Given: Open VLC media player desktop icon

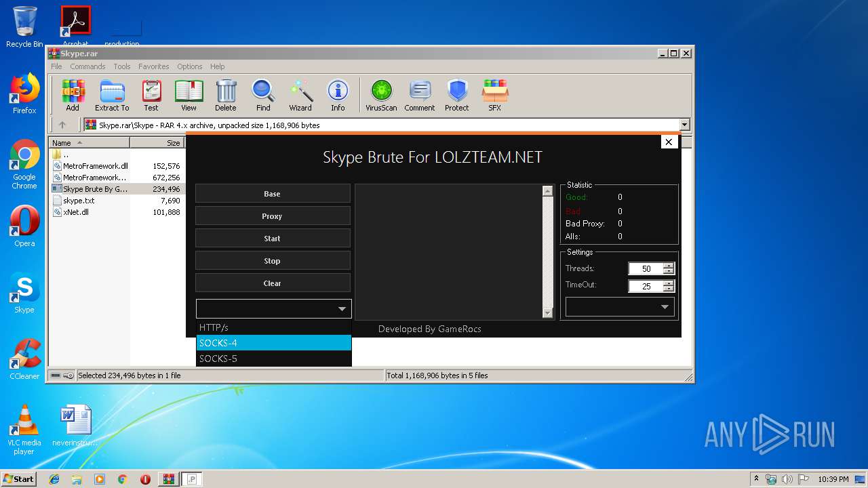Looking at the screenshot, I should [24, 430].
